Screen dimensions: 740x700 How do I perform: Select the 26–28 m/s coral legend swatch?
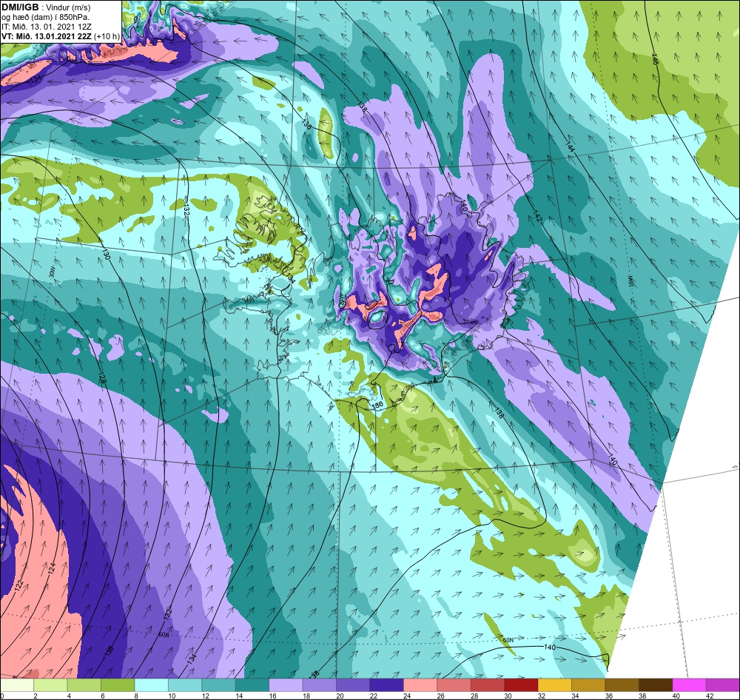454,685
